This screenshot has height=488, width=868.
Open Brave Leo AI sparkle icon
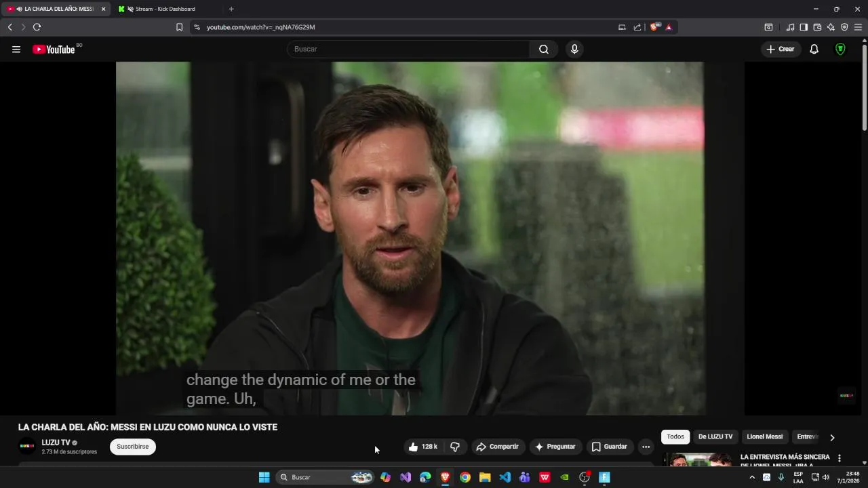coord(831,27)
